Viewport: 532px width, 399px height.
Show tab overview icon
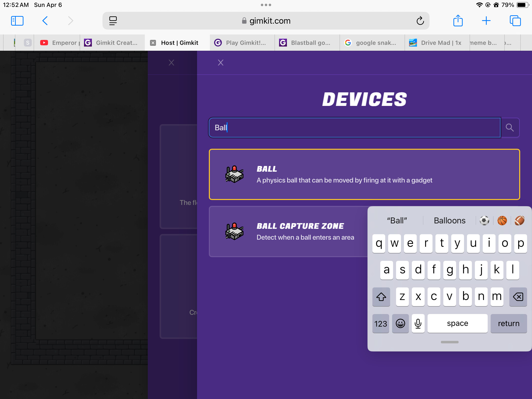(515, 21)
